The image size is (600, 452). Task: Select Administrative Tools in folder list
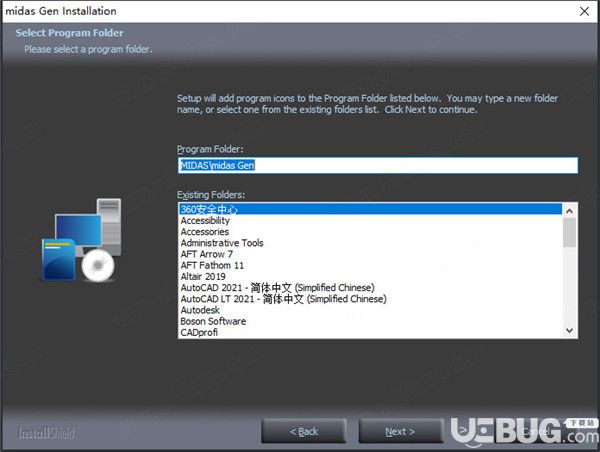(370, 243)
